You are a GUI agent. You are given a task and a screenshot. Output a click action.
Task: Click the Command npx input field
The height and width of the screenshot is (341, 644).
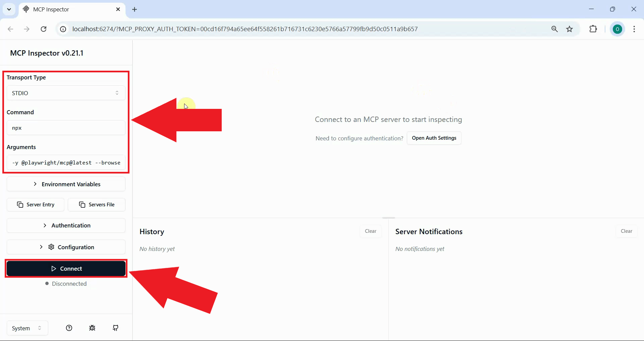(x=66, y=128)
